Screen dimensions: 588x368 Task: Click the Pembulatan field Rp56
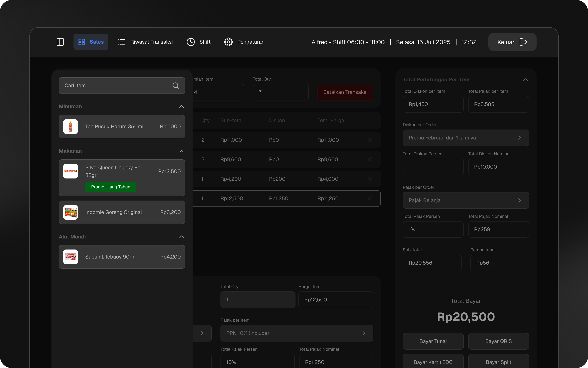click(500, 263)
